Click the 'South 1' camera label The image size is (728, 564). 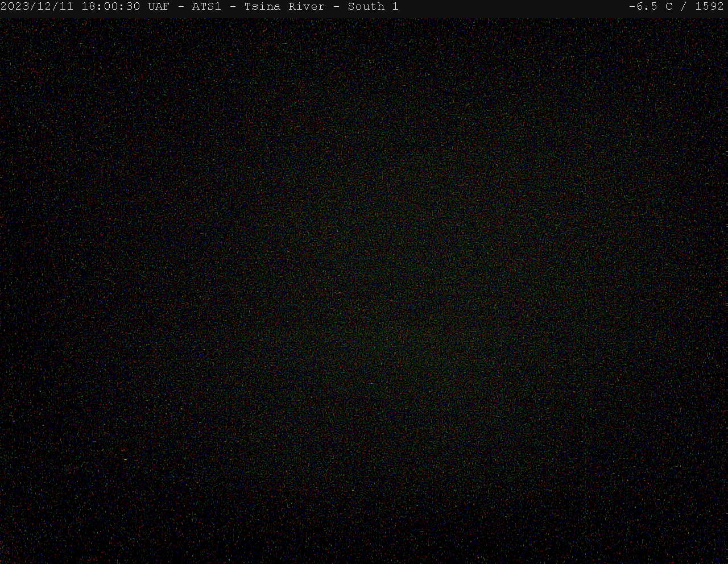(x=373, y=7)
